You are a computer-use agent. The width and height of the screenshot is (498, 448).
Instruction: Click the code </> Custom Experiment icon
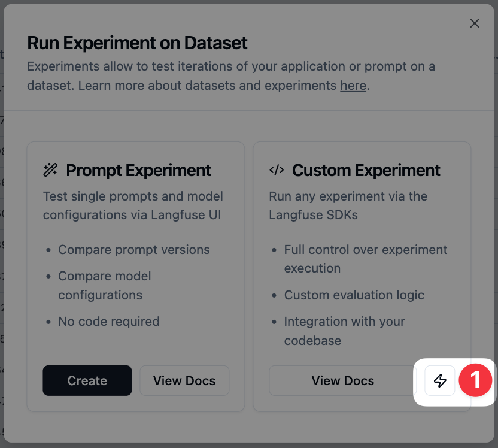tap(276, 170)
